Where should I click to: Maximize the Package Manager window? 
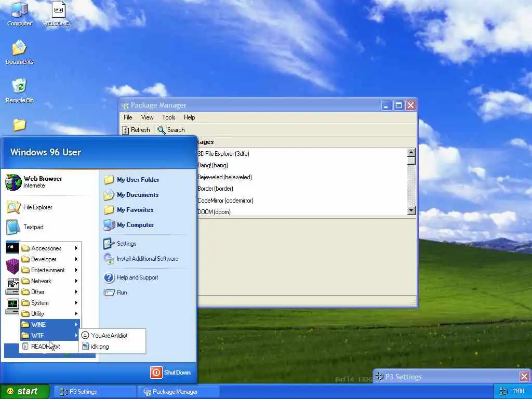pos(398,105)
